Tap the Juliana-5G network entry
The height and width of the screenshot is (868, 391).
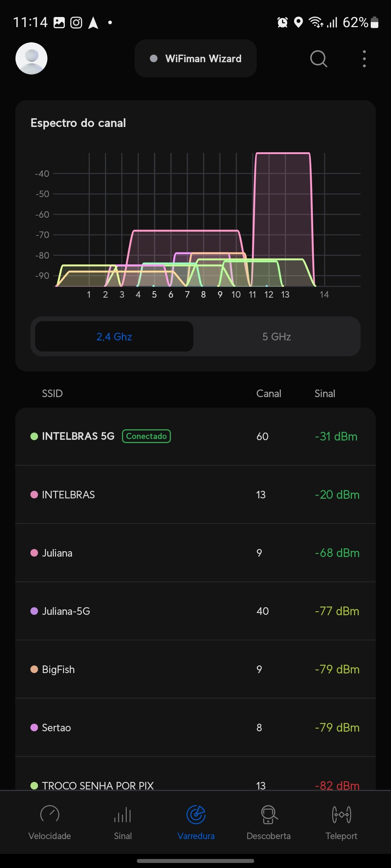pos(195,611)
